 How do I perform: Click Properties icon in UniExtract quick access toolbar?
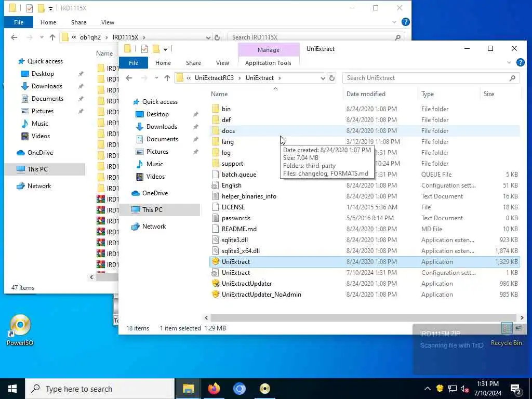144,49
